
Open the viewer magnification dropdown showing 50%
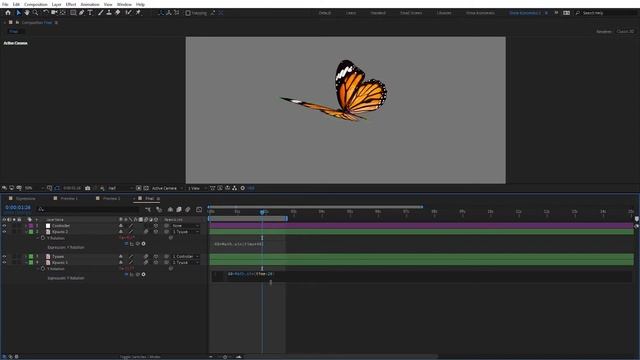[33, 188]
